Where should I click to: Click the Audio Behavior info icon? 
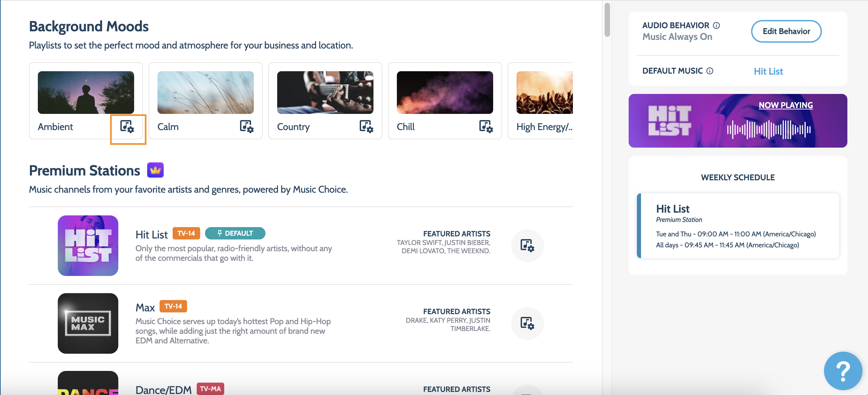[x=716, y=25]
